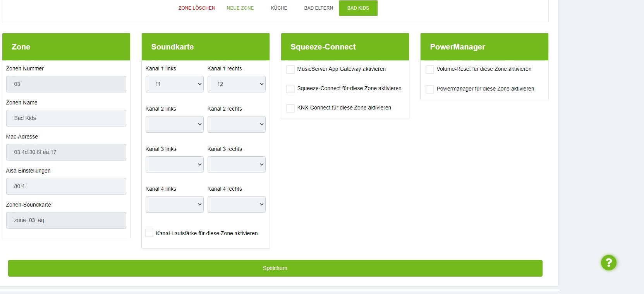644x294 pixels.
Task: Select the Kanal 3 rechts dropdown
Action: pyautogui.click(x=237, y=164)
